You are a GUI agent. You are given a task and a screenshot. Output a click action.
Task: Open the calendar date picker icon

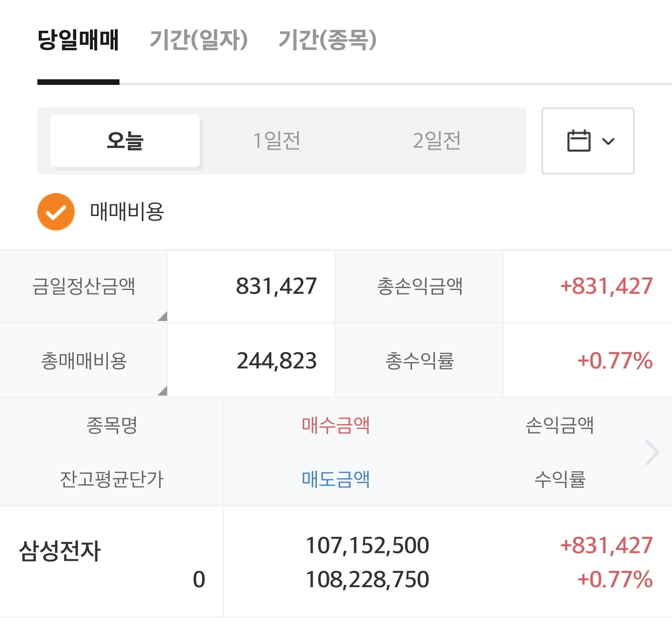[x=579, y=141]
